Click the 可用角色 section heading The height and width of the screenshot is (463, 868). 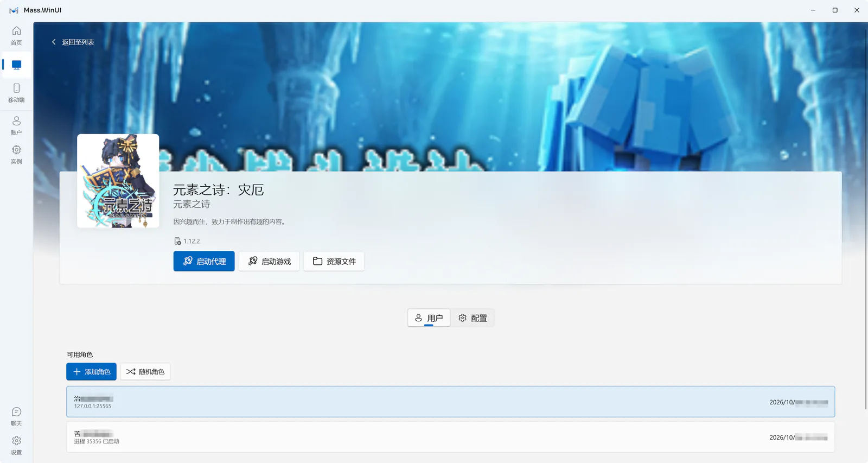tap(80, 354)
